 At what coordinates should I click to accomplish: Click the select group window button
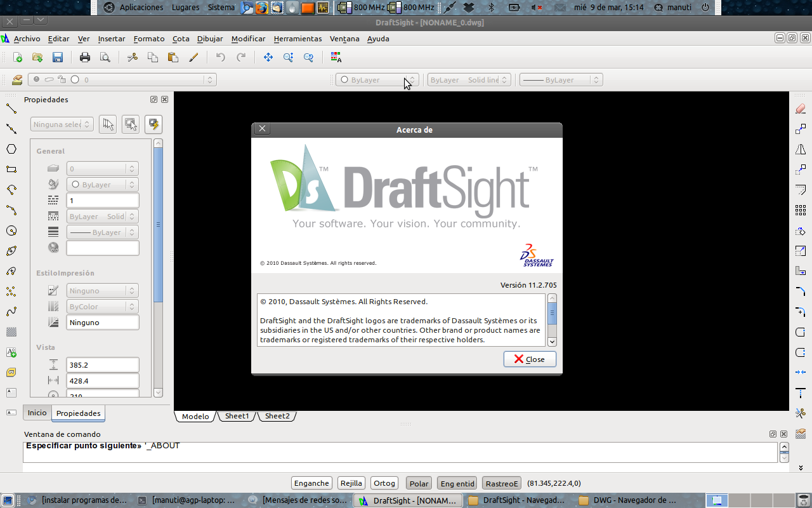(x=131, y=124)
